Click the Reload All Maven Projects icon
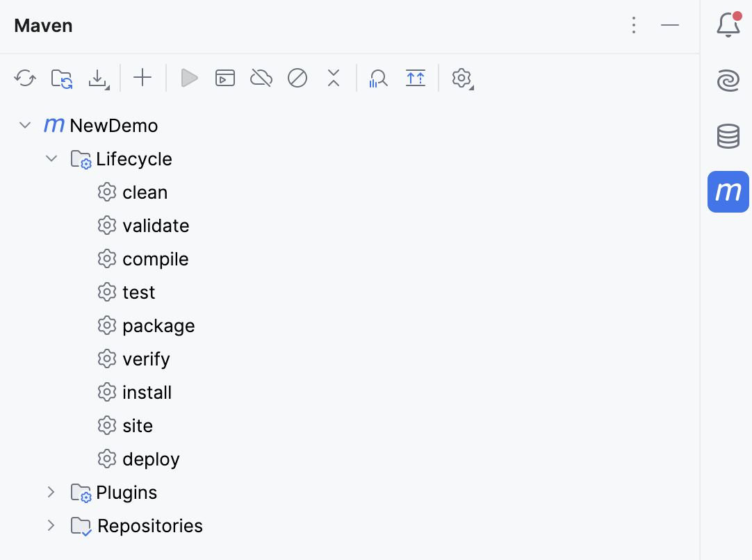 25,78
